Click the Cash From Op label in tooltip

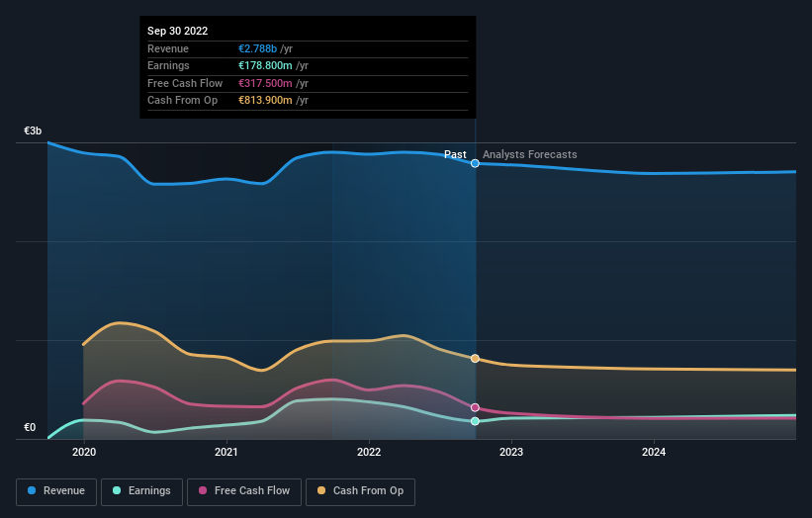(182, 101)
